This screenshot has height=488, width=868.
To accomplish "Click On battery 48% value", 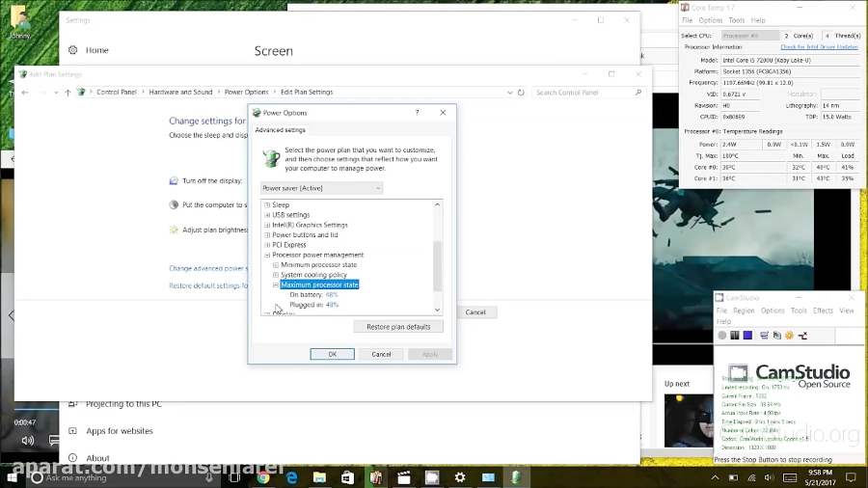I will [332, 295].
